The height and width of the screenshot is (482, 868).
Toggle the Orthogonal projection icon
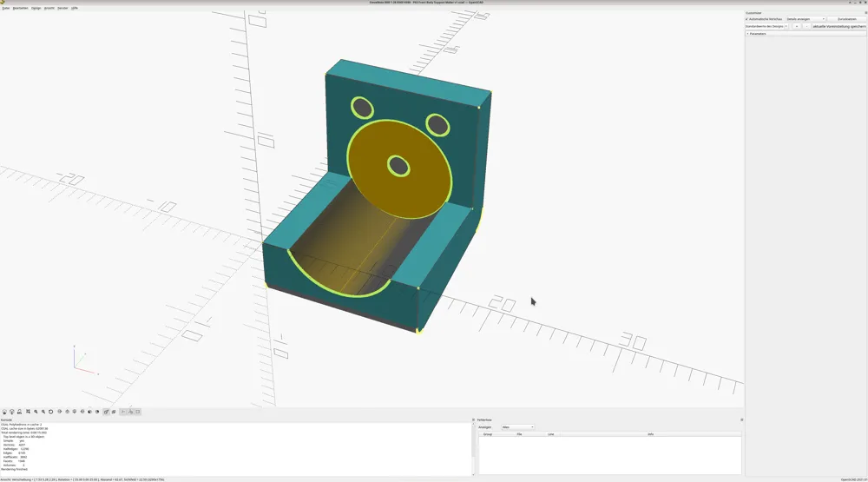click(114, 412)
